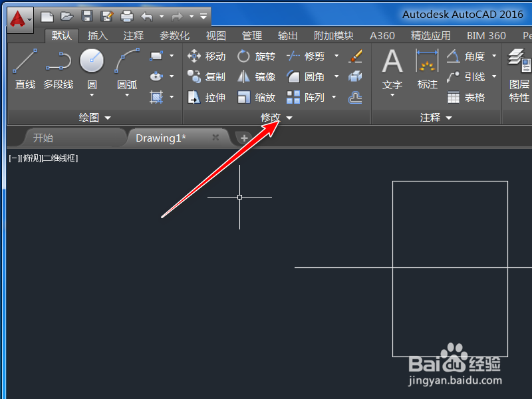Expand the 圆 circle options arrow
532x399 pixels.
point(92,95)
